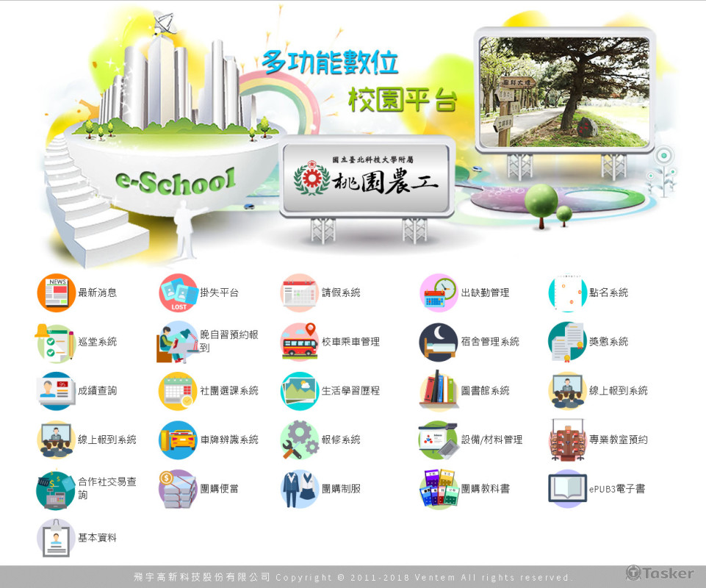Open the 團購制服 uniform icon
Screen dimensions: 706x588
pyautogui.click(x=299, y=488)
